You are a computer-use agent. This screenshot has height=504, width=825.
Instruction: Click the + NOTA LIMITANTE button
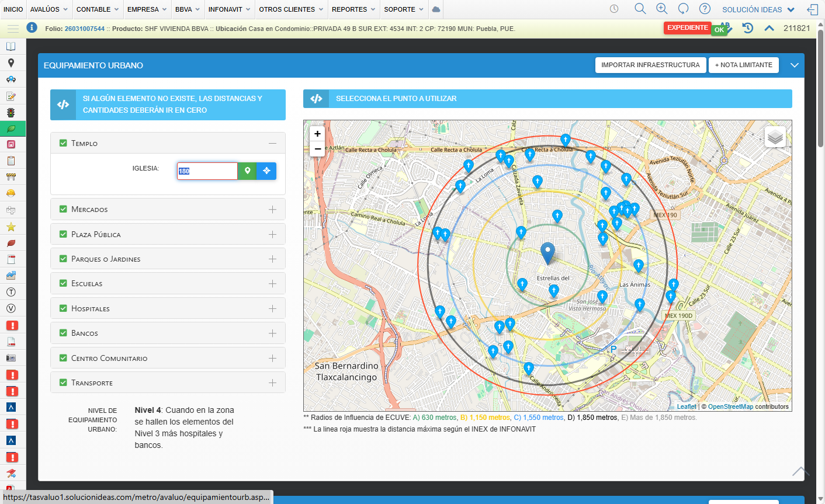click(743, 65)
